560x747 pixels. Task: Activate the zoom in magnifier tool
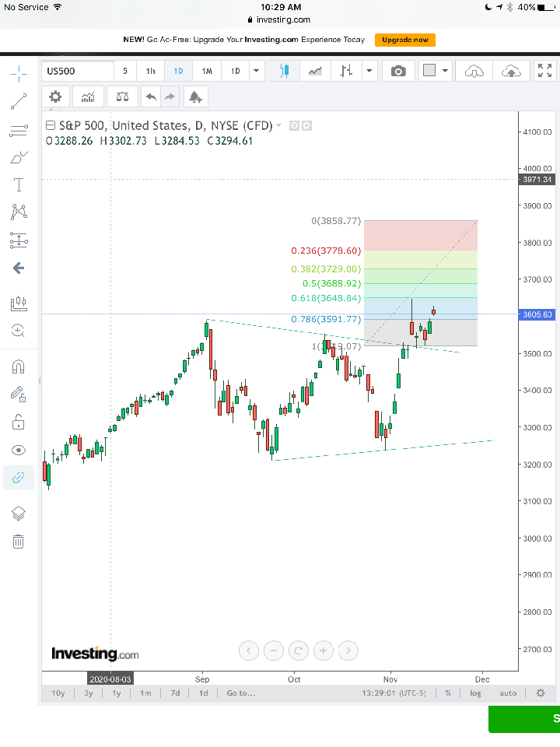pyautogui.click(x=19, y=330)
